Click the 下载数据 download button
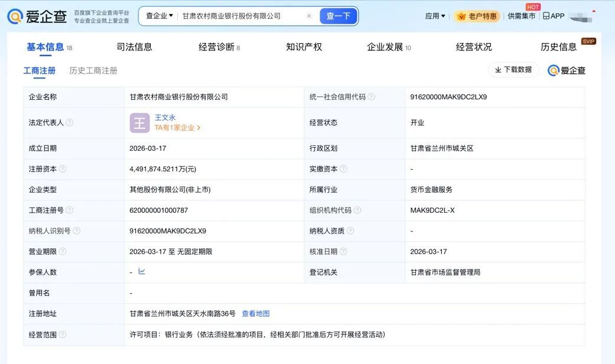Screen dimensions: 615x364 click(513, 70)
